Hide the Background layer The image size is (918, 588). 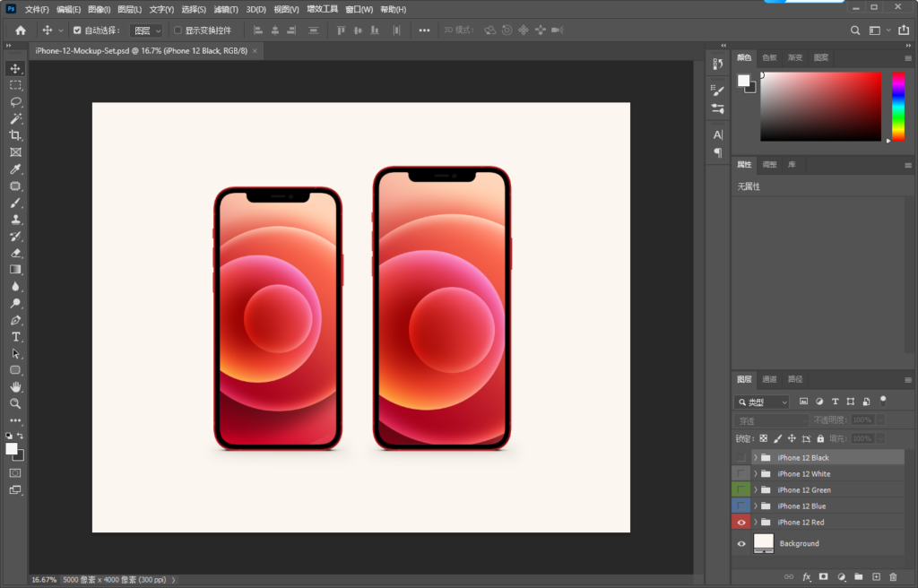point(741,543)
